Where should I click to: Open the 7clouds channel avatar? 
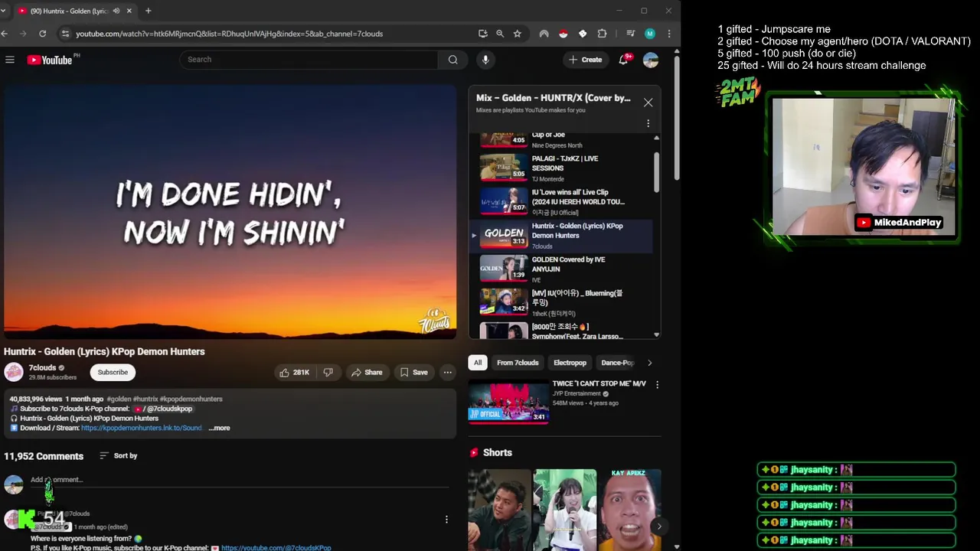[14, 372]
